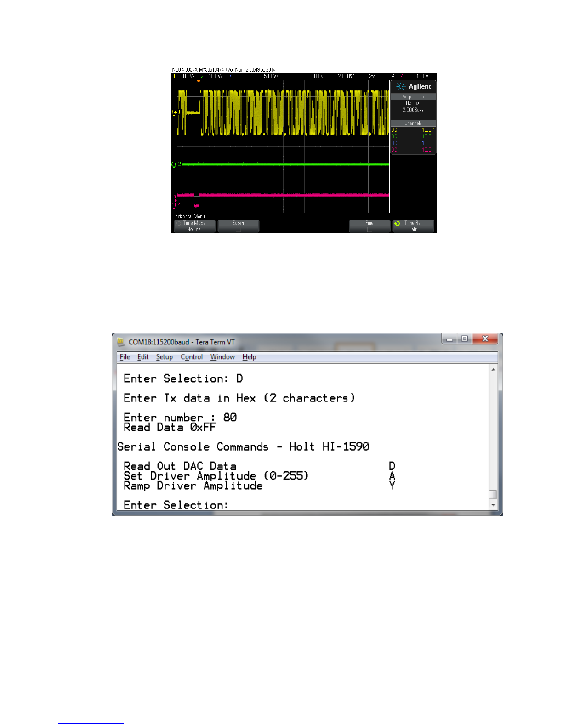This screenshot has width=563, height=728.
Task: Open the Window menu in Tera Term
Action: [222, 357]
